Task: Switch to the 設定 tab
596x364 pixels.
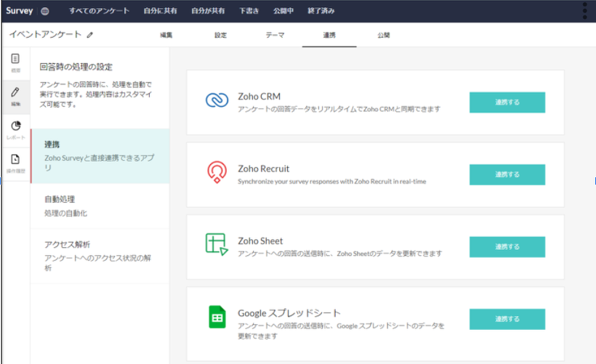Action: 220,35
